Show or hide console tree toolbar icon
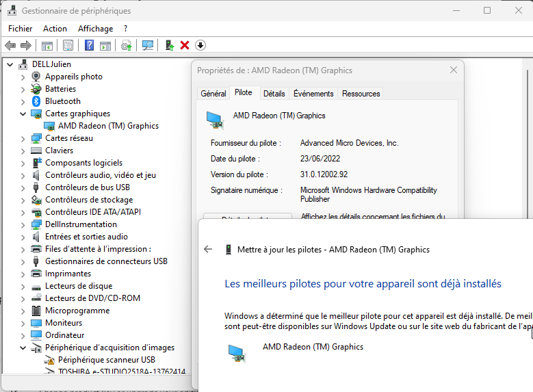 pyautogui.click(x=47, y=46)
